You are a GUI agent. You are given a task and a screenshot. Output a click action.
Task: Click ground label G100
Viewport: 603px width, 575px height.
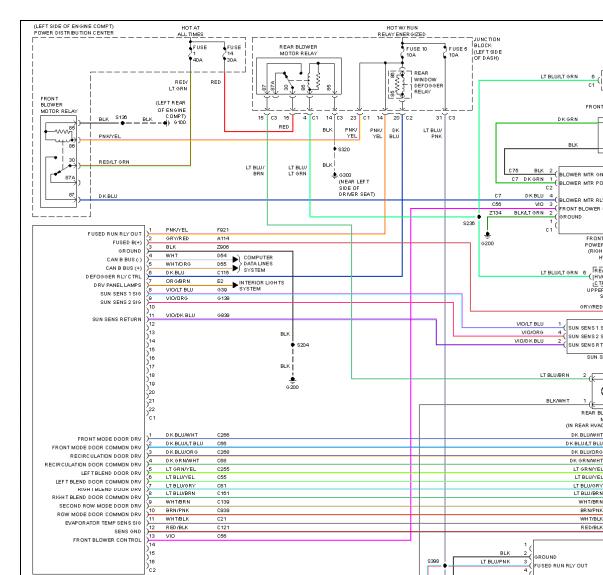(180, 122)
